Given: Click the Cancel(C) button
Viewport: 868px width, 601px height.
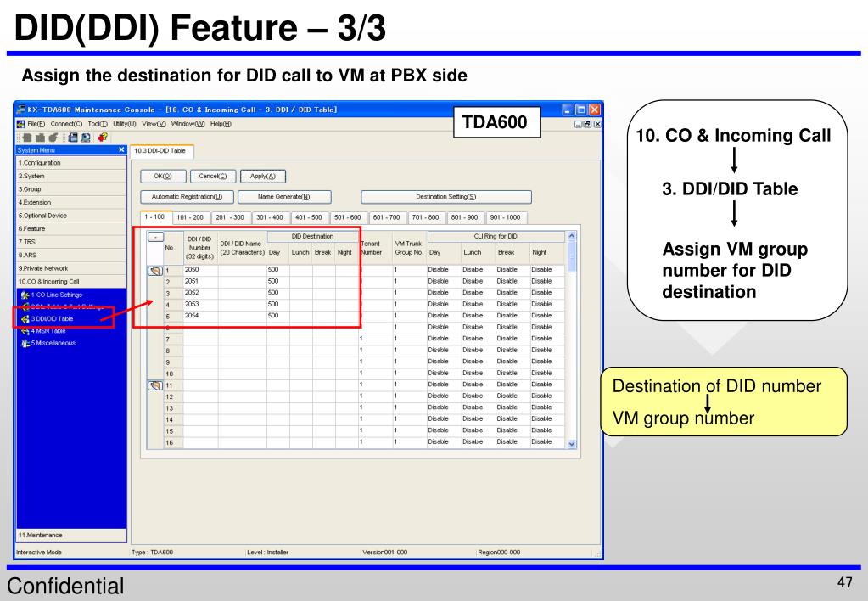Looking at the screenshot, I should (213, 177).
